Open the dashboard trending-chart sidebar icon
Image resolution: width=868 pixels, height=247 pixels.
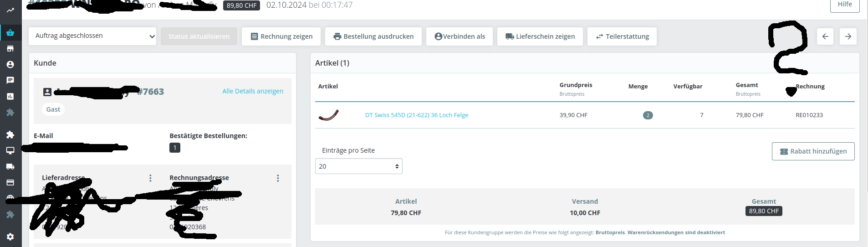[x=10, y=10]
